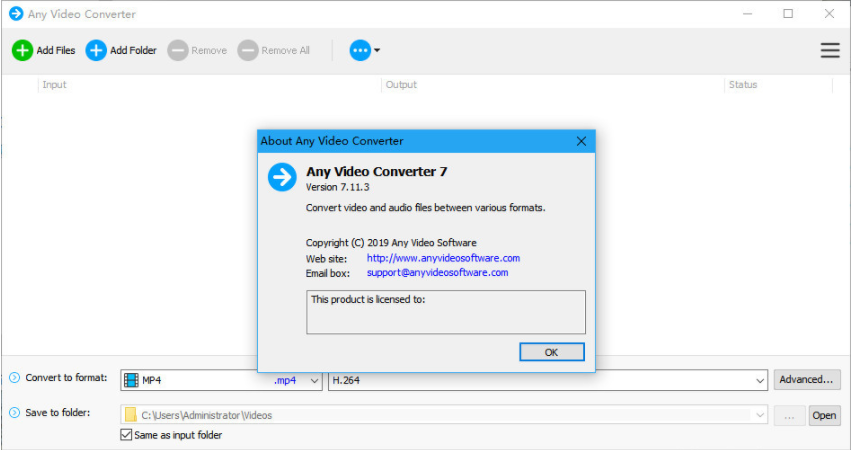Image resolution: width=852 pixels, height=450 pixels.
Task: Open the blue more options ellipsis button
Action: pyautogui.click(x=360, y=51)
